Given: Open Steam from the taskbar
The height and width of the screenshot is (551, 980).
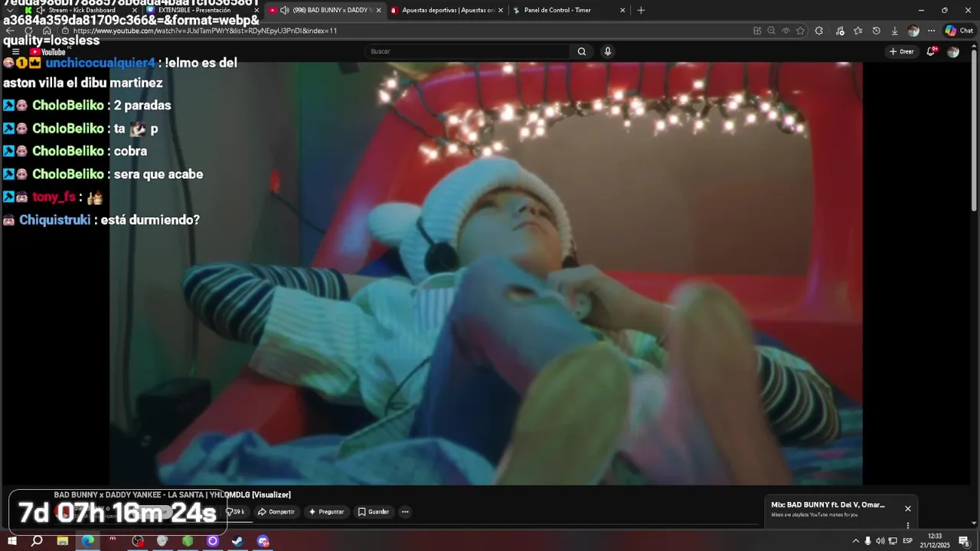Looking at the screenshot, I should [237, 541].
